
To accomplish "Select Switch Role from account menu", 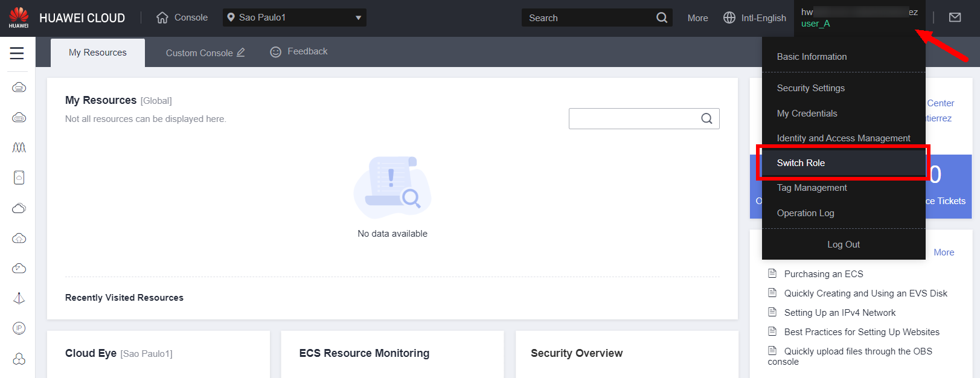I will (x=801, y=163).
